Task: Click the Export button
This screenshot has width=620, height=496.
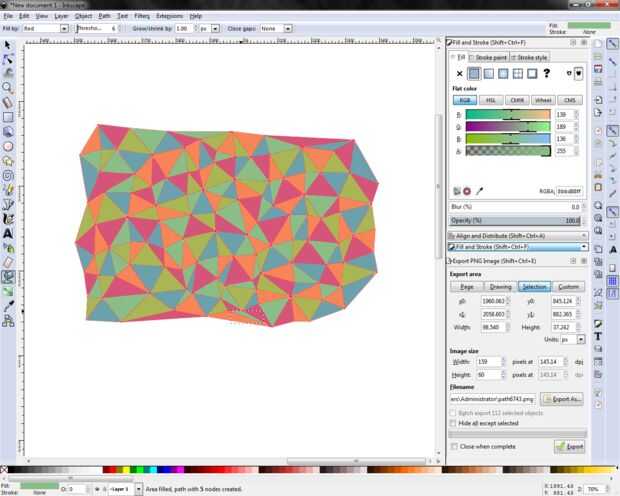Action: [x=569, y=447]
